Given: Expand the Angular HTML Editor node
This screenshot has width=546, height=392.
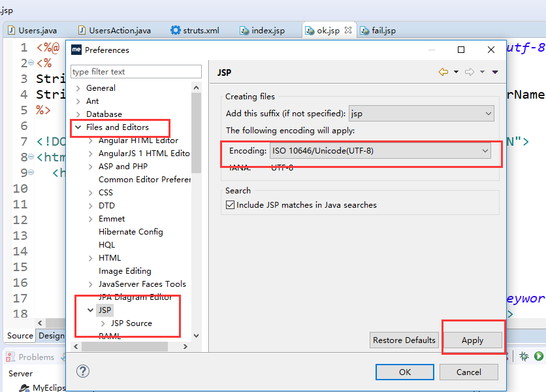Looking at the screenshot, I should 91,140.
